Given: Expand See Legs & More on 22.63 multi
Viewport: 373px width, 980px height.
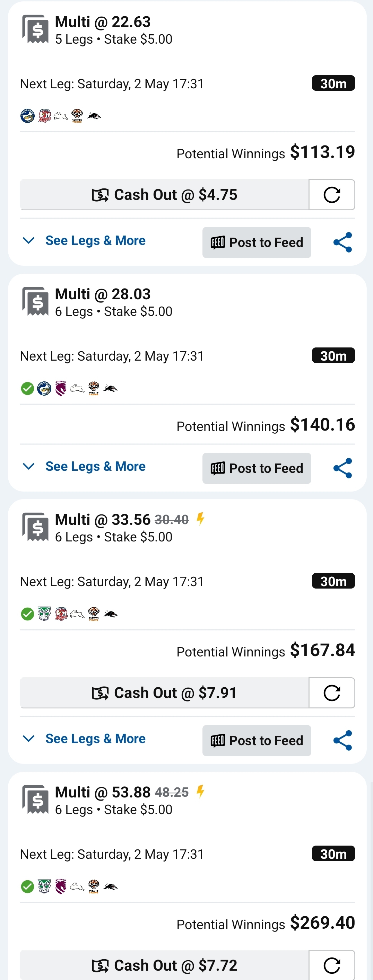Looking at the screenshot, I should coord(84,240).
